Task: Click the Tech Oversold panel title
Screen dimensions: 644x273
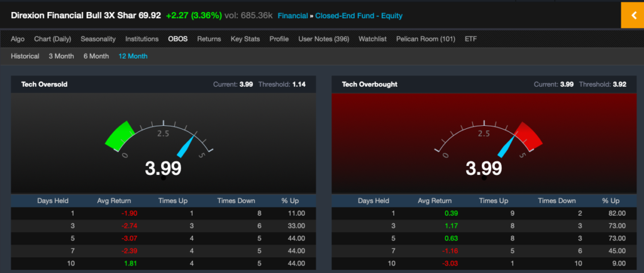Action: point(45,84)
